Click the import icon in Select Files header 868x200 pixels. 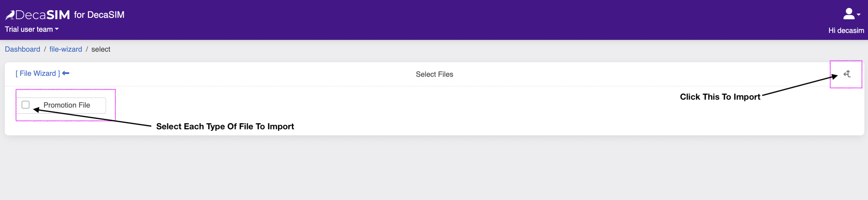click(x=847, y=74)
